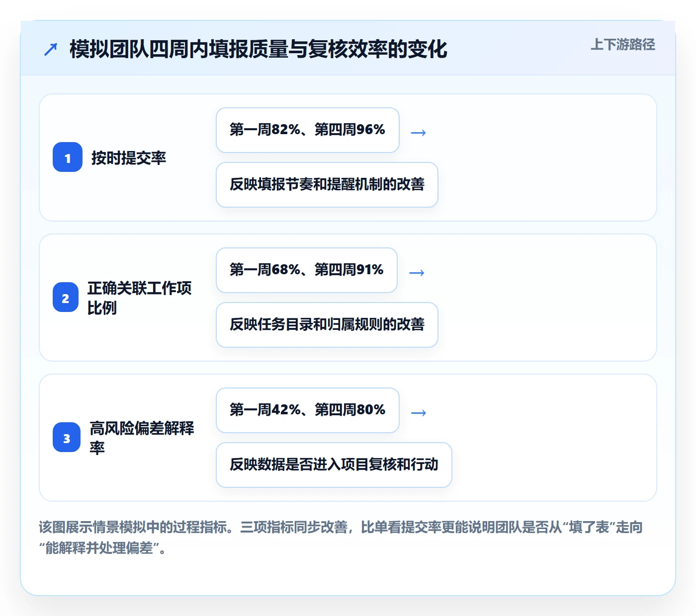
Task: Select the title 模拟团队四周内填报质量与复核效率的变化
Action: (259, 49)
